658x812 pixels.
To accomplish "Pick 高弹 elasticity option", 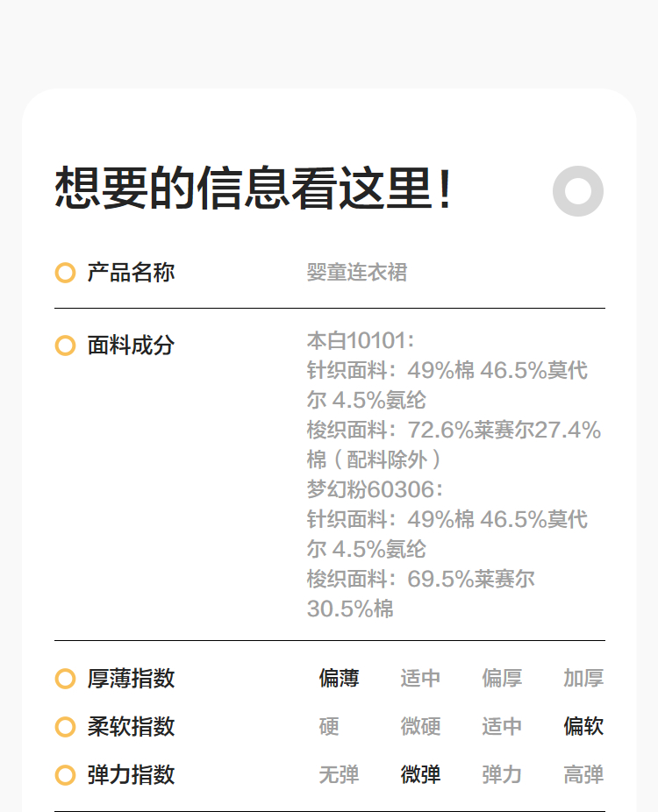I will pos(583,775).
